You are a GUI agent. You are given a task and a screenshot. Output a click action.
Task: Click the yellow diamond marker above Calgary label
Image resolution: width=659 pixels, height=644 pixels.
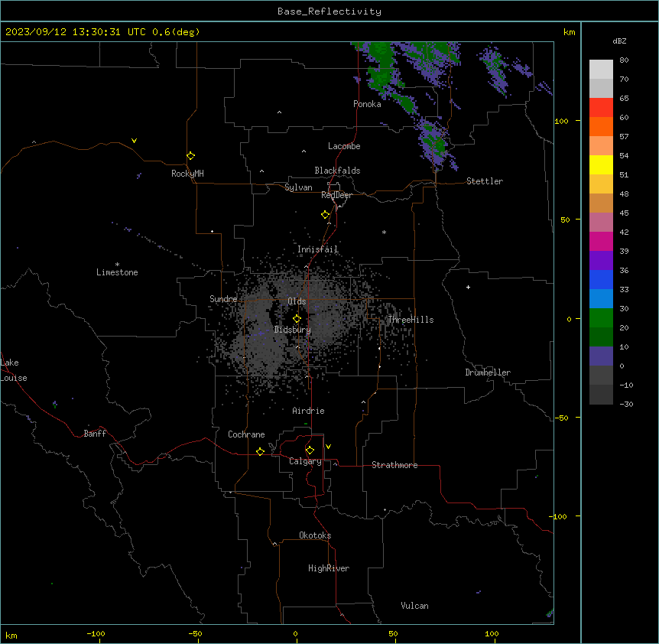click(310, 450)
